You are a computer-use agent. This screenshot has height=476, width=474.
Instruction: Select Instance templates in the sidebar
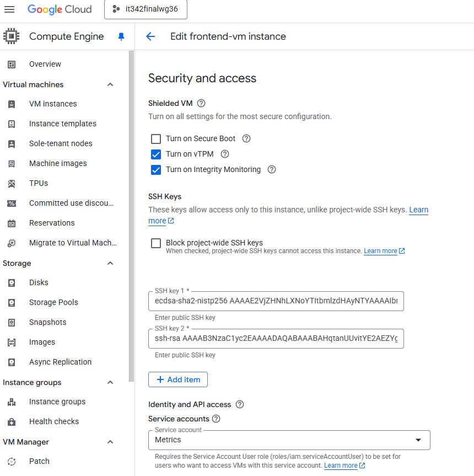tap(62, 124)
